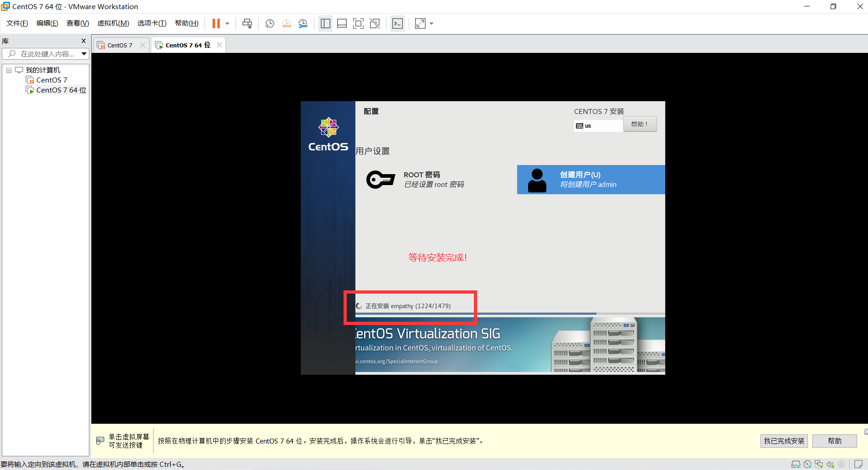The height and width of the screenshot is (470, 868).
Task: Click the VMware Workstation title bar icon
Action: (x=5, y=6)
